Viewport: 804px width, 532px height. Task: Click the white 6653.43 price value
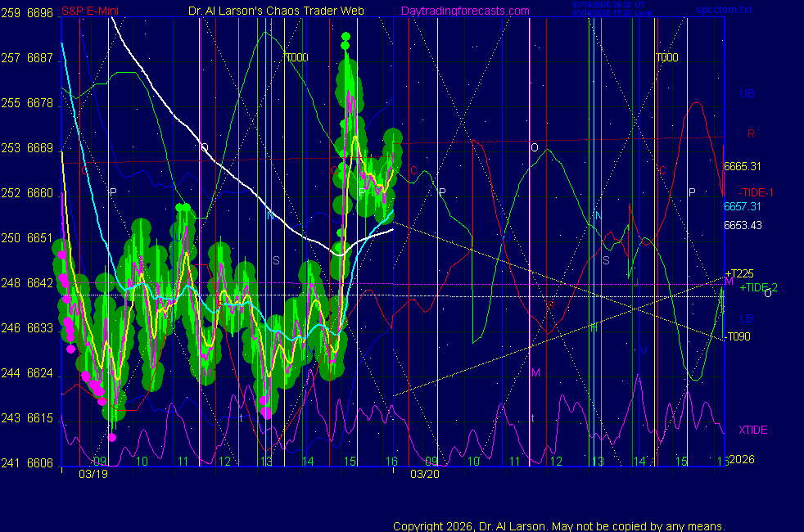pos(743,226)
